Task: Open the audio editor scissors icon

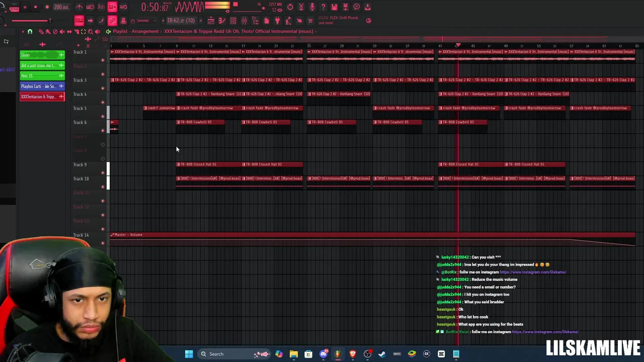Action: click(301, 7)
